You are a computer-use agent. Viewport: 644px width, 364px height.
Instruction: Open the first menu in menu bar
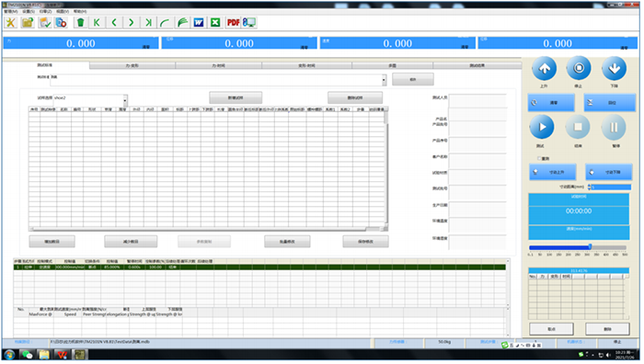coord(11,12)
